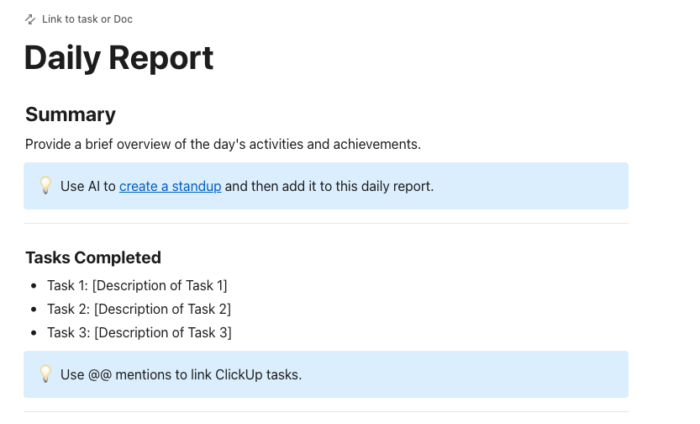
Task: Click the Task 1 description text
Action: click(137, 285)
